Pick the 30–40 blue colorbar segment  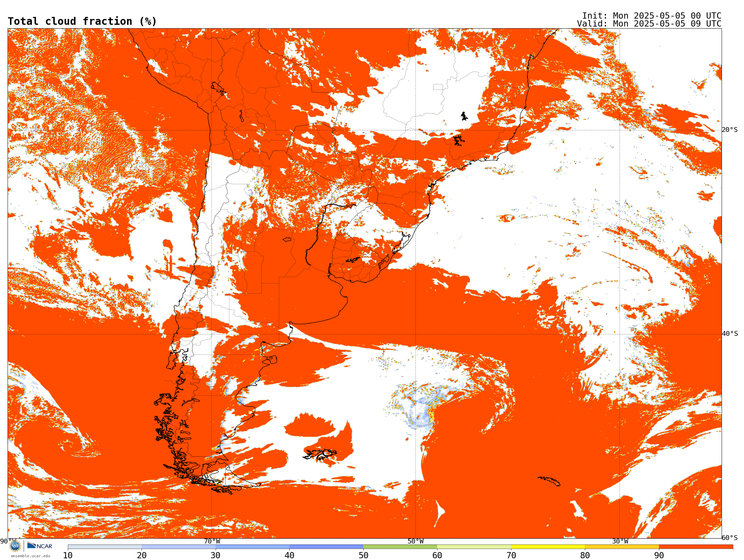[x=252, y=547]
